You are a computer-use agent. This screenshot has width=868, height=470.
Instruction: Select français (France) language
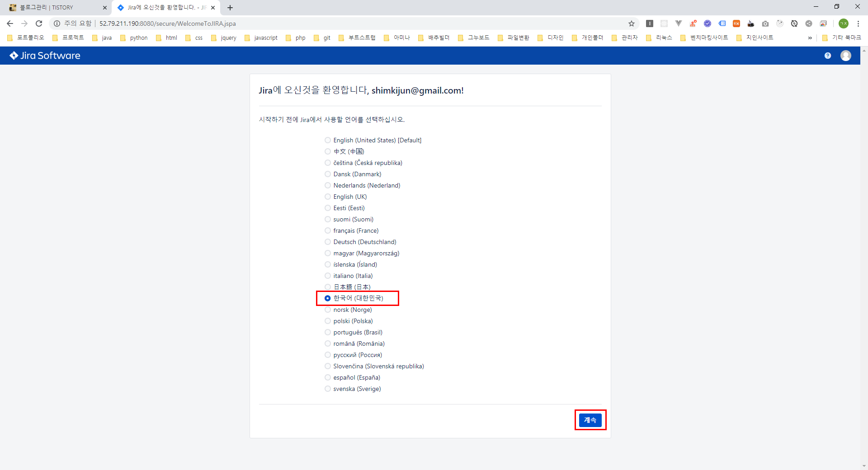click(x=328, y=230)
